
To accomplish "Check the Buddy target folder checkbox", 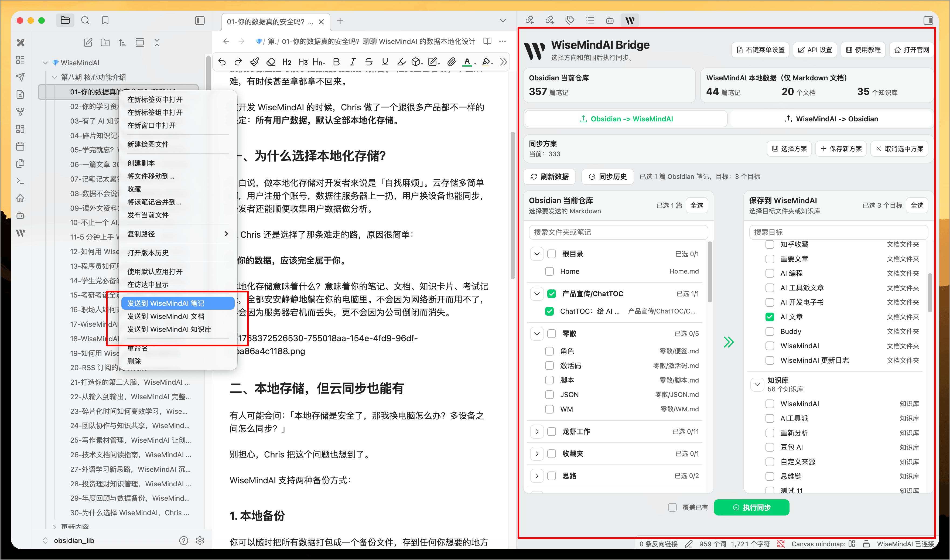I will [770, 332].
